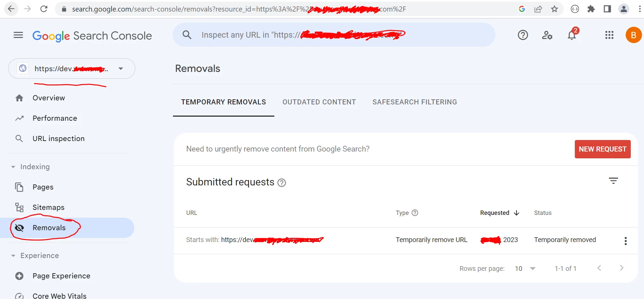Reload the current page

pos(44,9)
